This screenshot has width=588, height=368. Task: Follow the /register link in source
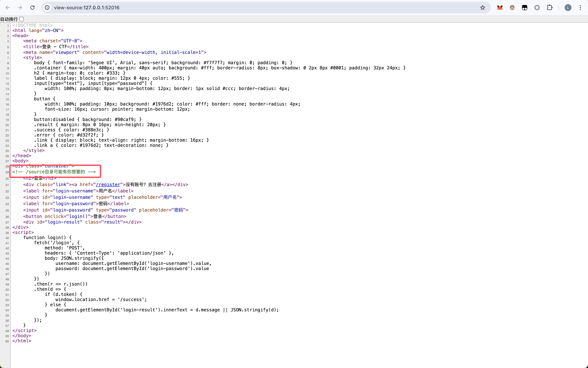108,185
